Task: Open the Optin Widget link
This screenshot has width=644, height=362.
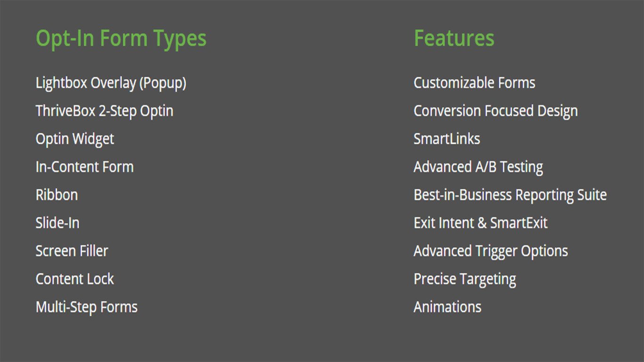Action: 75,140
